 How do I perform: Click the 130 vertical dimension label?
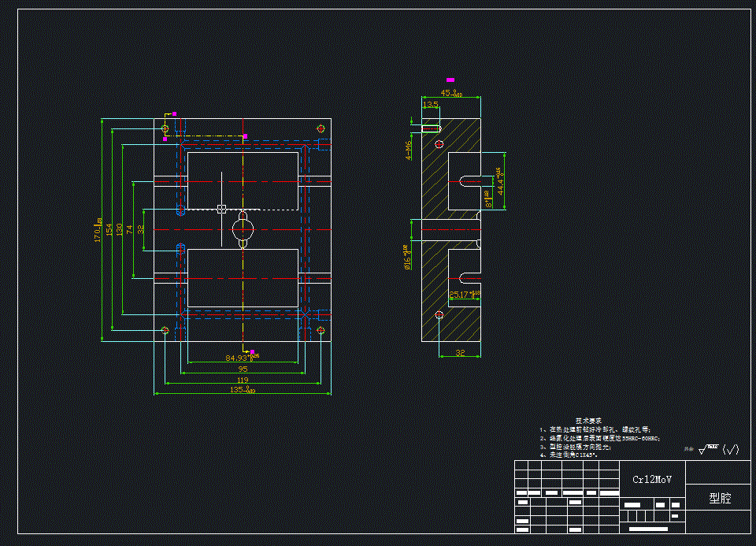pyautogui.click(x=119, y=229)
